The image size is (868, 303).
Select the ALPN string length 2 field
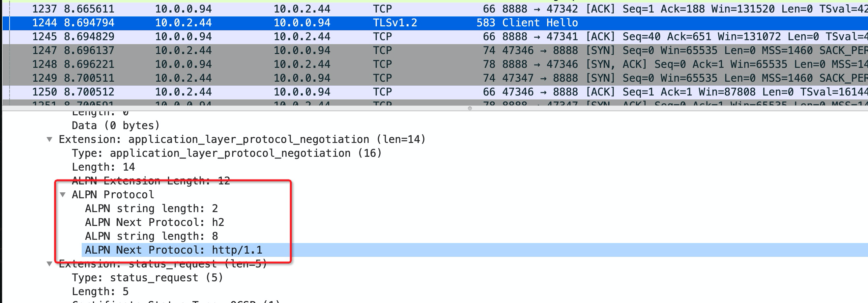tap(152, 208)
